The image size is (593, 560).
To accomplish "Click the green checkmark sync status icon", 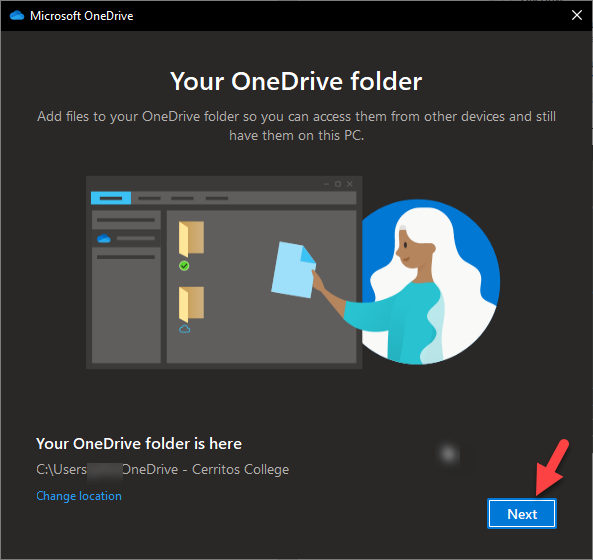I will point(184,266).
